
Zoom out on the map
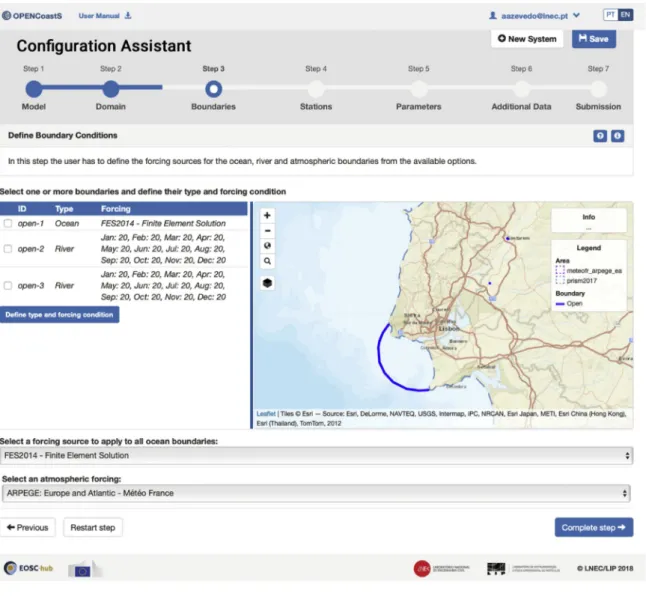pos(267,231)
